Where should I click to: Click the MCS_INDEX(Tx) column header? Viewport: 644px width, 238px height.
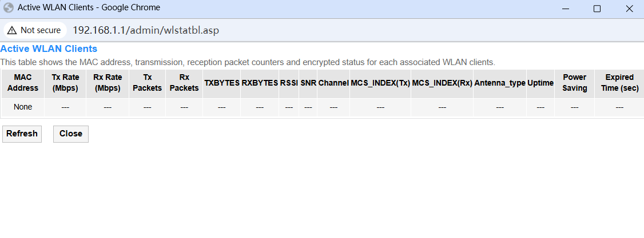pyautogui.click(x=380, y=83)
